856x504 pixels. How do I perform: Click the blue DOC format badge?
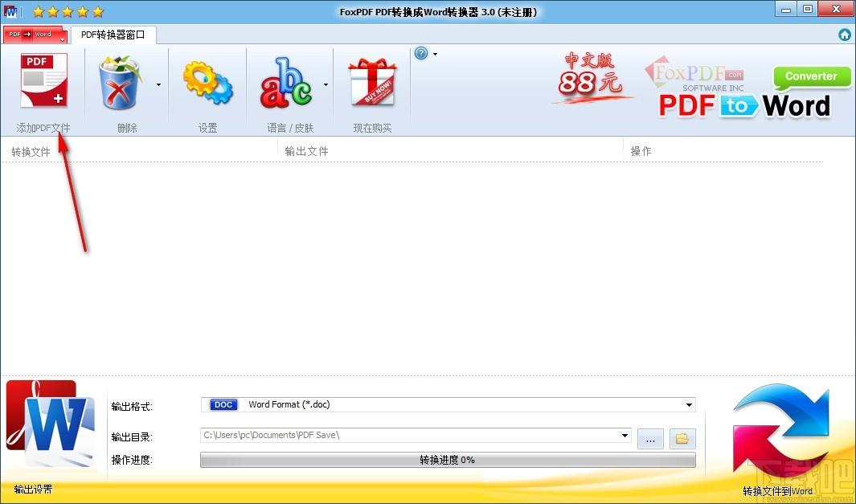tap(223, 404)
